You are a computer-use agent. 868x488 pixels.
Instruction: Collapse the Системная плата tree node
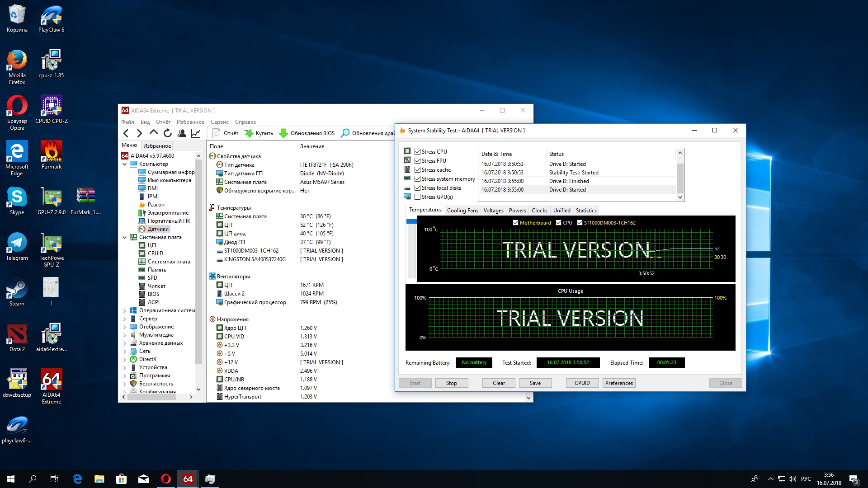125,237
